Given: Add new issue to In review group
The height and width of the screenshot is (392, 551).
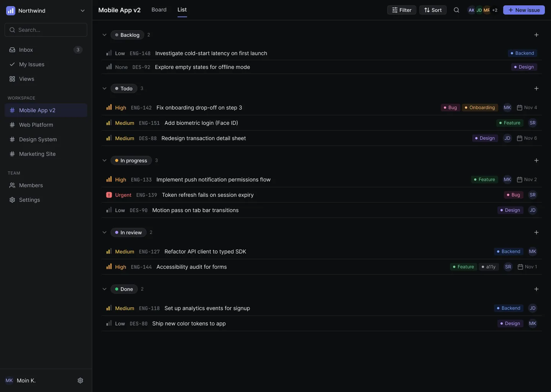Looking at the screenshot, I should (536, 232).
